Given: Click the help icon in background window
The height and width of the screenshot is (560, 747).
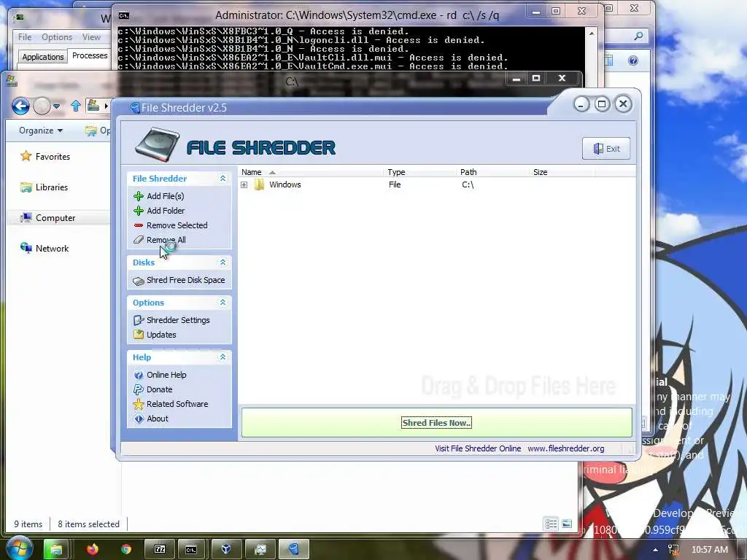Looking at the screenshot, I should pyautogui.click(x=632, y=61).
